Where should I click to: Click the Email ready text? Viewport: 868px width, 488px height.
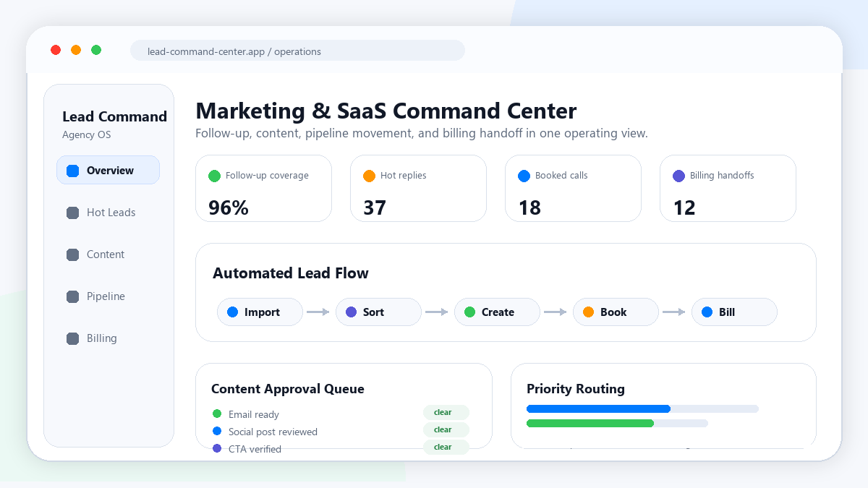click(254, 414)
